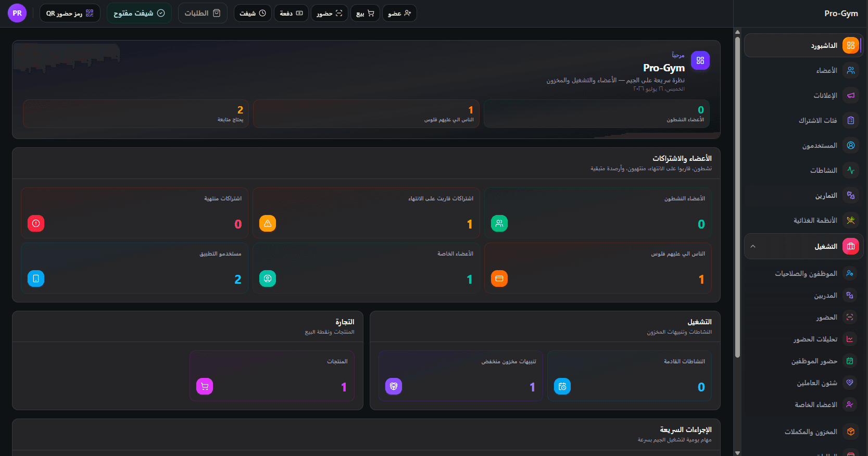Click the sidebar scrollbar down arrow
Screen dimensions: 868x456
[x=737, y=452]
